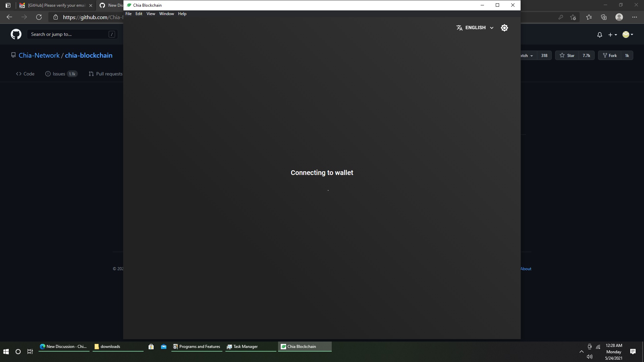
Task: Expand the GitHub plus create-new dropdown
Action: click(x=612, y=35)
